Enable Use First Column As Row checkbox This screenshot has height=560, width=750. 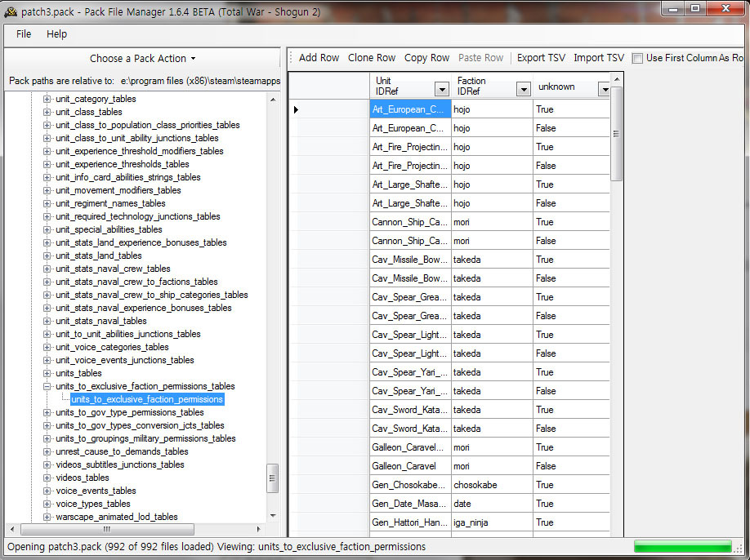point(637,58)
